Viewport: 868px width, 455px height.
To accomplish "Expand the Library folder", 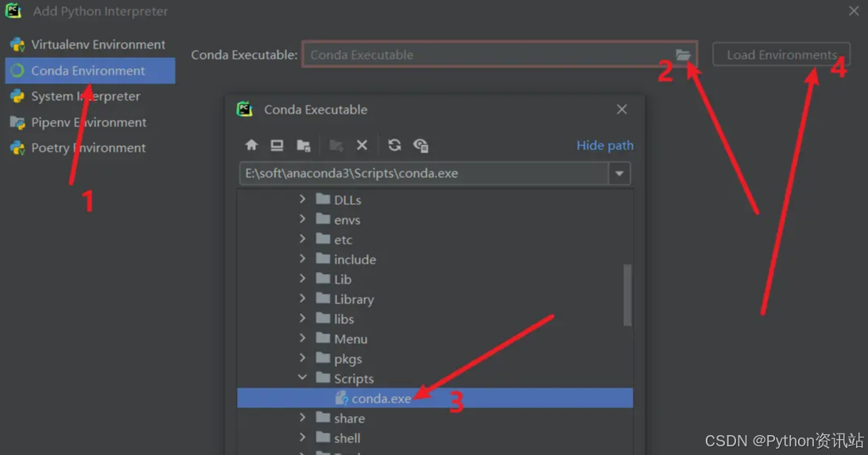I will point(302,299).
